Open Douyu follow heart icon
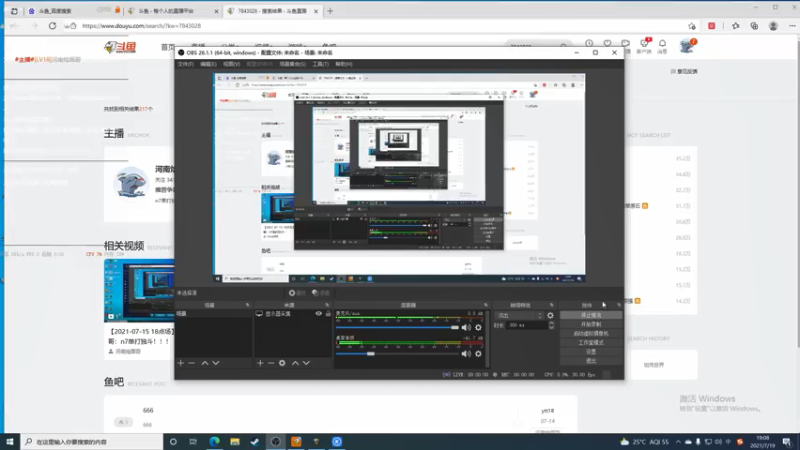800x450 pixels. [607, 43]
